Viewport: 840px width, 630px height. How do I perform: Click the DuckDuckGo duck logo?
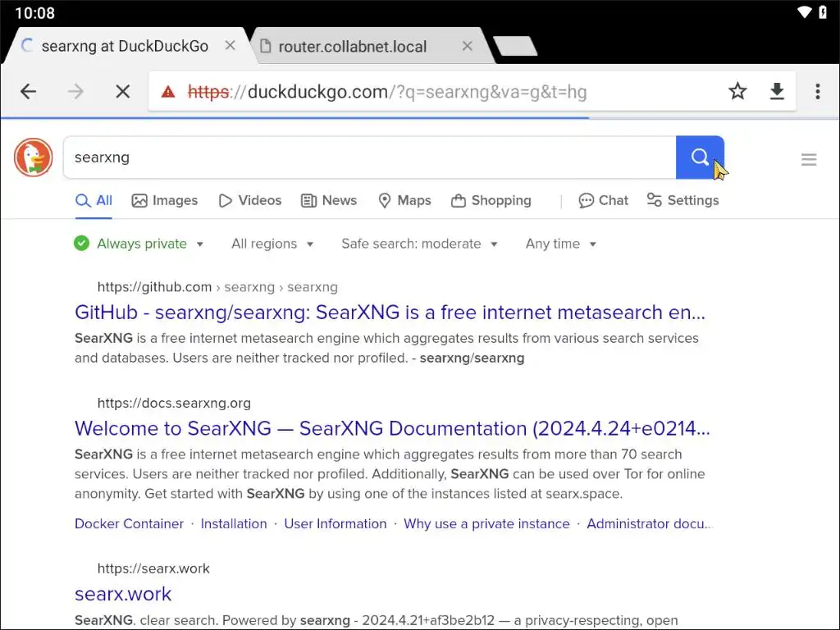pos(33,157)
